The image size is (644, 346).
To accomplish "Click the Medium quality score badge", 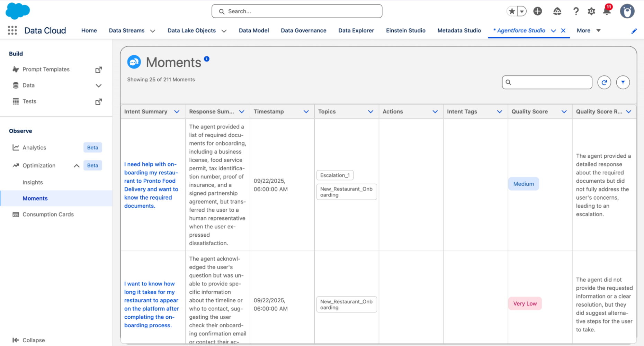I will click(523, 184).
